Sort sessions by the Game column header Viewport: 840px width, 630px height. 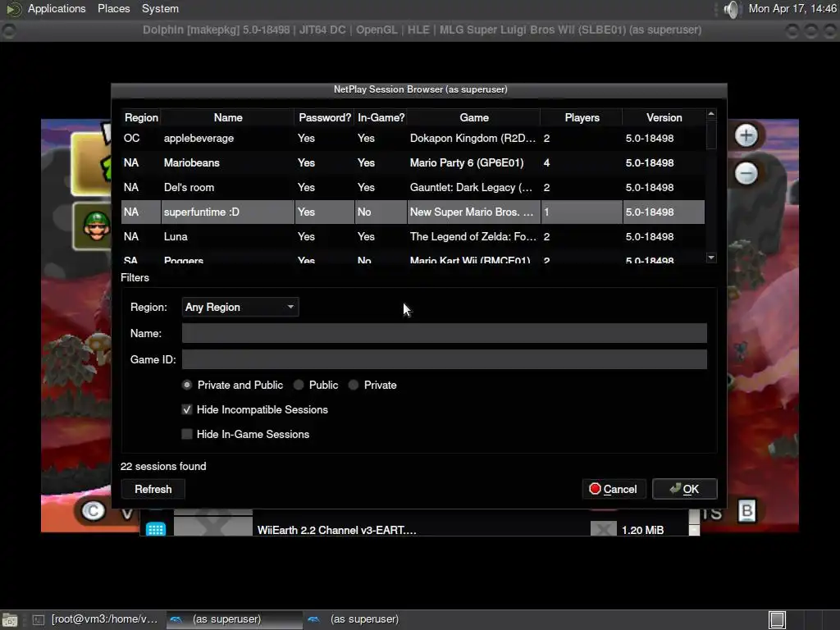click(x=474, y=117)
